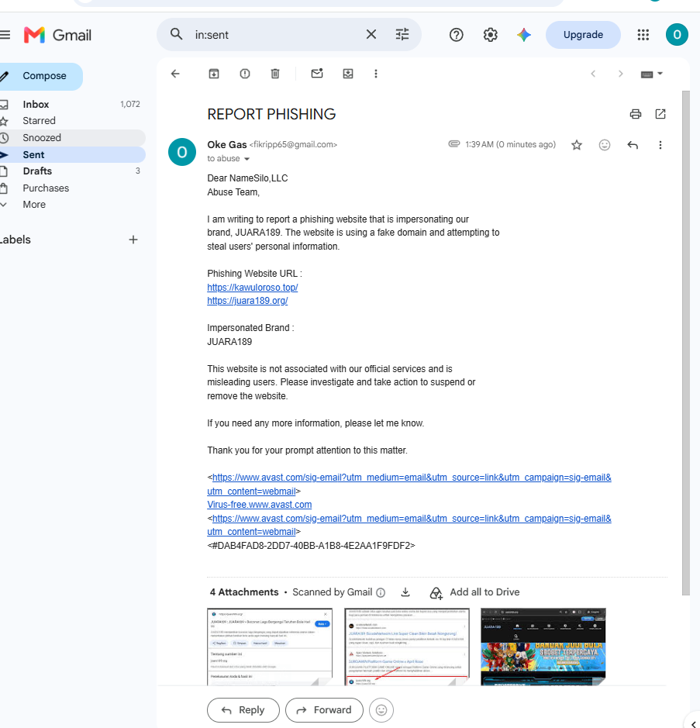Image resolution: width=700 pixels, height=728 pixels.
Task: Open the kawuloroso.top link
Action: point(253,288)
